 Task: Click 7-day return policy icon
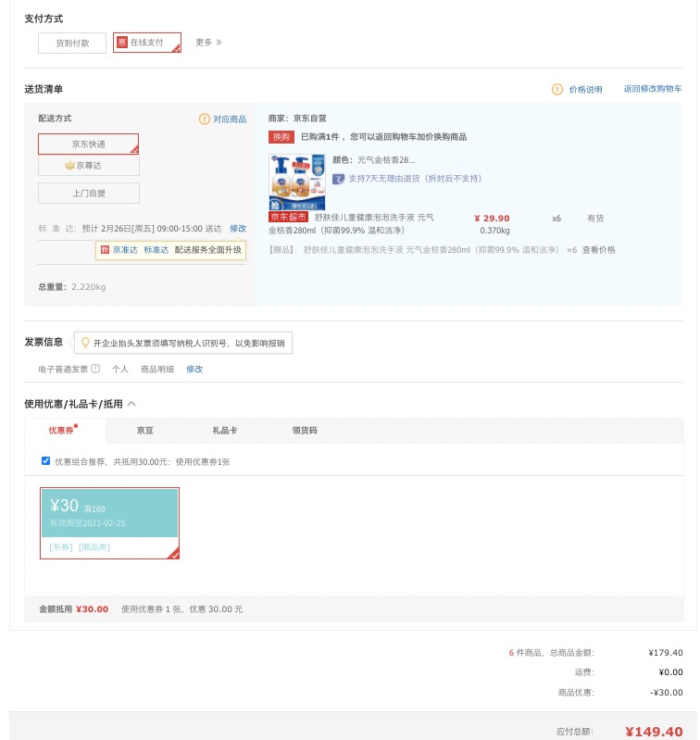tap(338, 179)
